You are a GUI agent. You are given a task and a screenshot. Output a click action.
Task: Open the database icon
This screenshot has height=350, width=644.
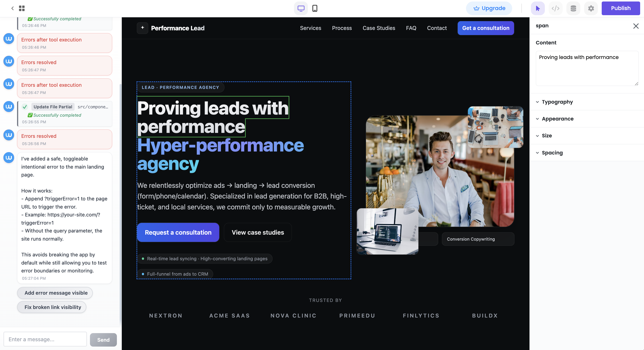pos(573,8)
